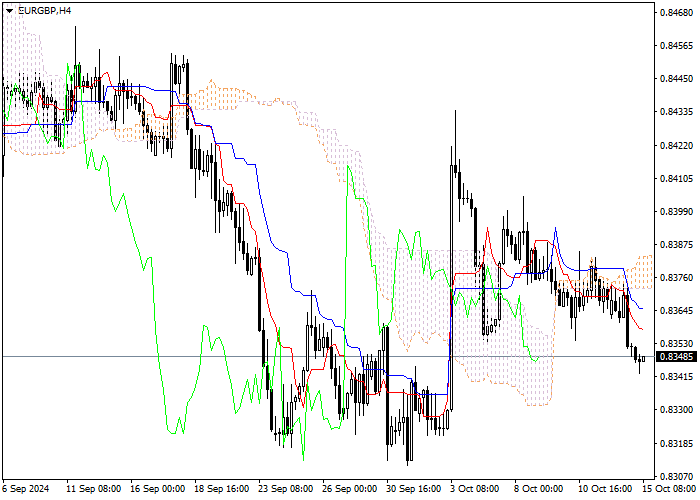Click the 0.83645 price axis label

[677, 310]
